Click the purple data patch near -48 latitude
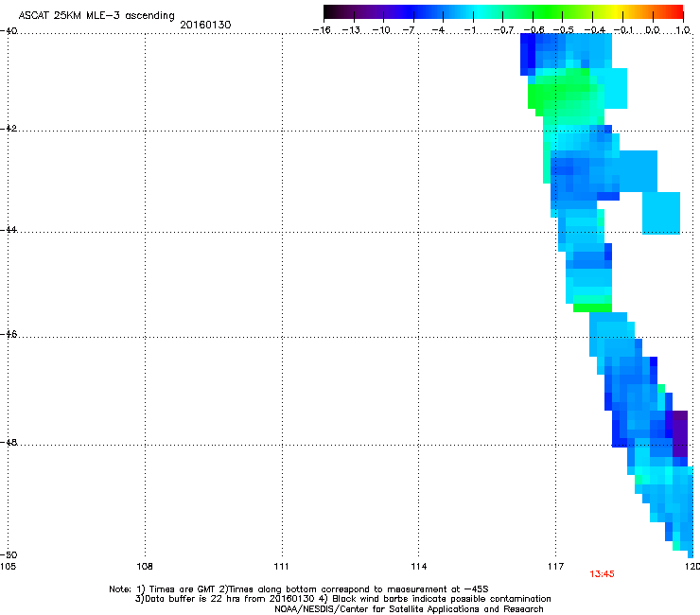The image size is (700, 615). point(680,433)
